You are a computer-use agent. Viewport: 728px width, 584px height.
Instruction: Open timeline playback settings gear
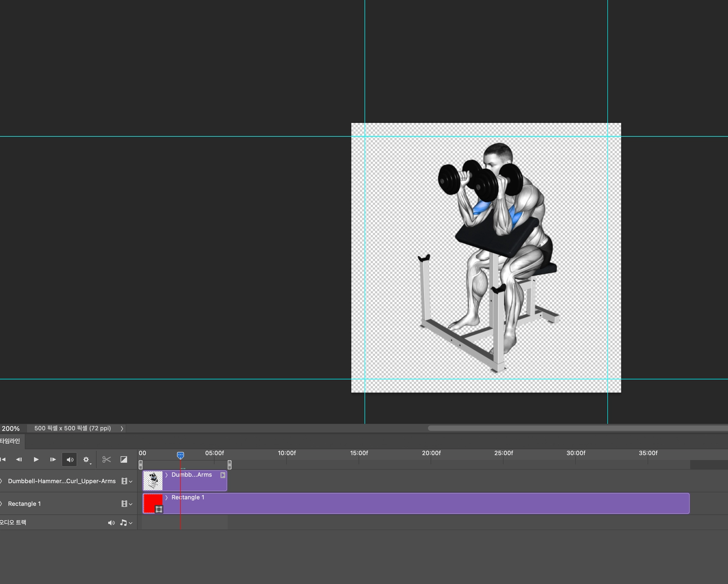click(86, 459)
